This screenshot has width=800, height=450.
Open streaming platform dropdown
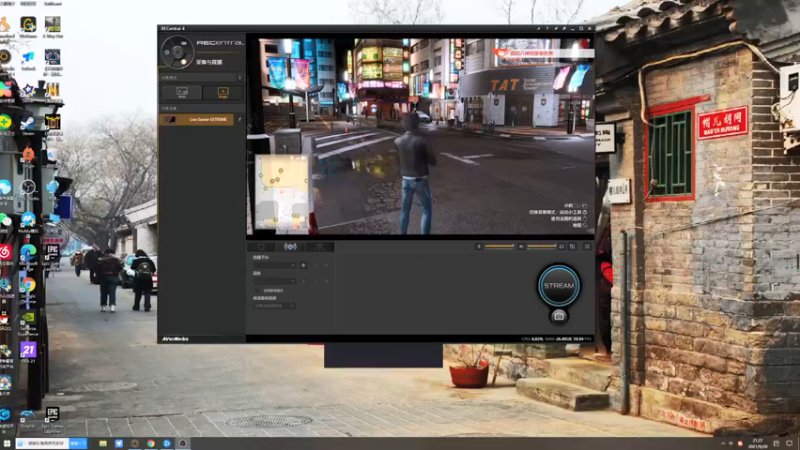pos(274,265)
